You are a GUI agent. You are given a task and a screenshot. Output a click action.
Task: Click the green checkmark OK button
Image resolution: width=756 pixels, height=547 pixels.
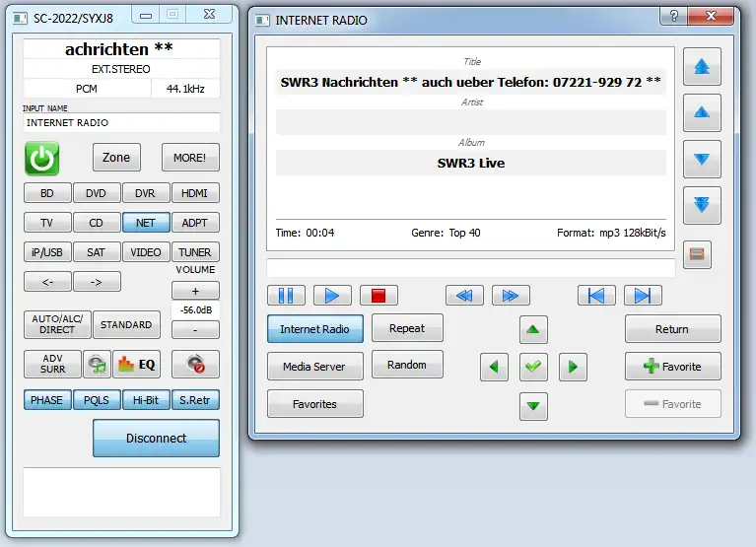click(533, 368)
